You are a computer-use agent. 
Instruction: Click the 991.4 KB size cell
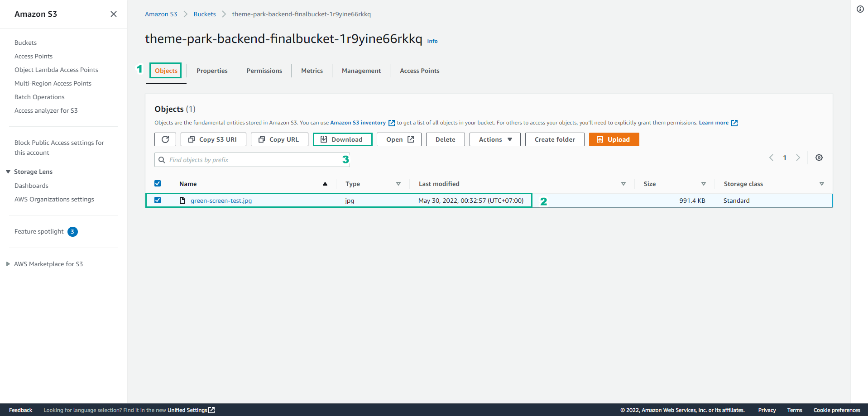tap(692, 201)
